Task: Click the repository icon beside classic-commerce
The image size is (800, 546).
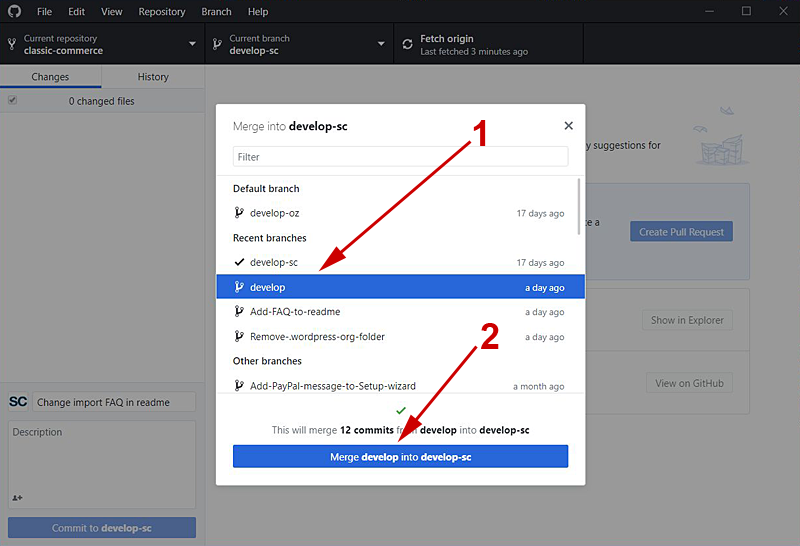Action: tap(12, 44)
